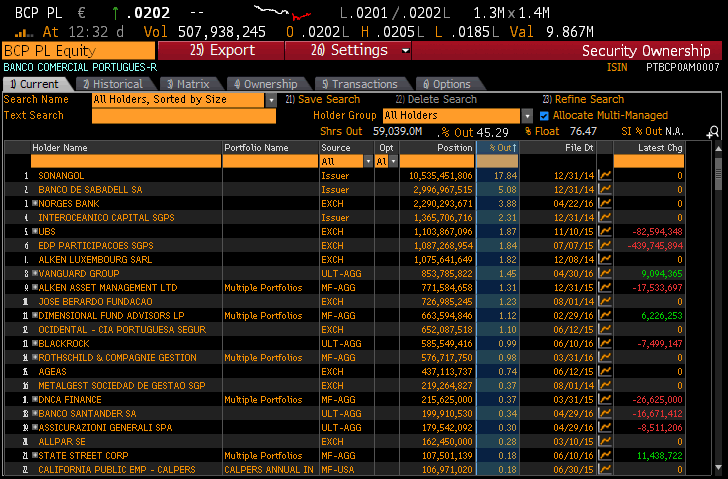Image resolution: width=728 pixels, height=479 pixels.
Task: Click the volume bars icon beside At
Action: point(24,33)
